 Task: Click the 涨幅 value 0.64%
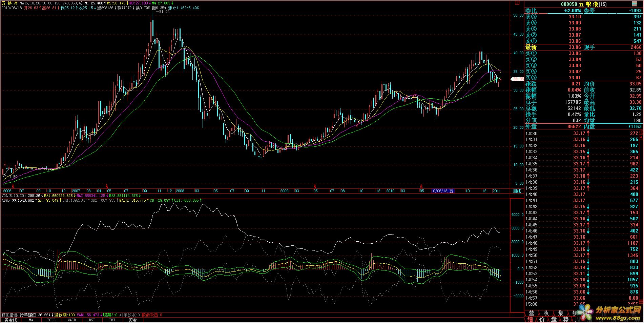coord(574,90)
